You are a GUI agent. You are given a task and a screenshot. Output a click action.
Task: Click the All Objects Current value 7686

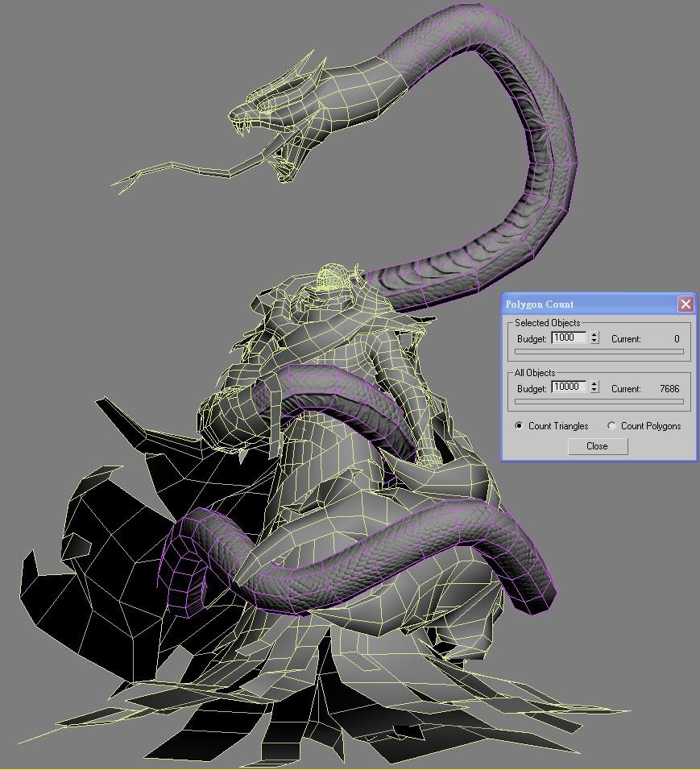[669, 388]
